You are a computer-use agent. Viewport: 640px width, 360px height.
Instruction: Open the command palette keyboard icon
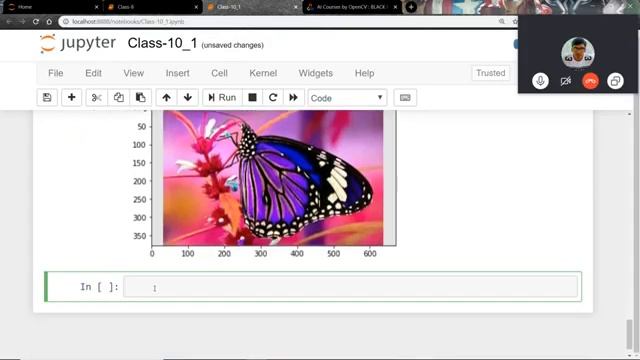pyautogui.click(x=405, y=98)
